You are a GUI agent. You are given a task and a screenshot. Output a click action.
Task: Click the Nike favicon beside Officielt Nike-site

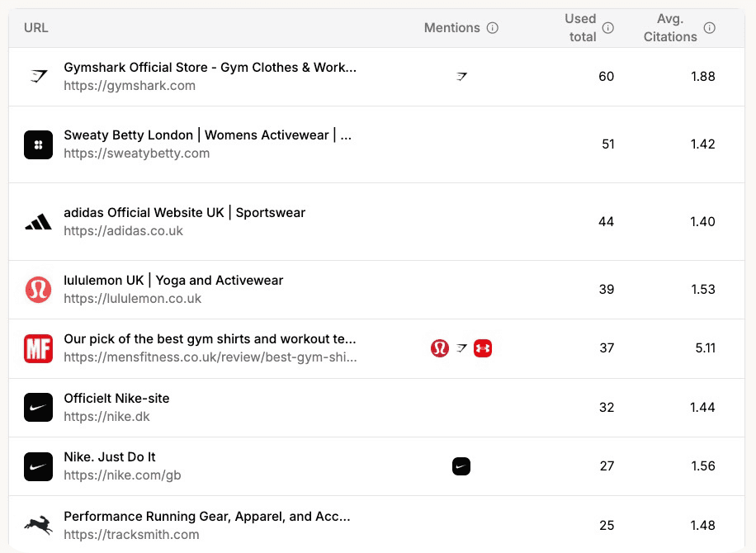[x=39, y=408]
